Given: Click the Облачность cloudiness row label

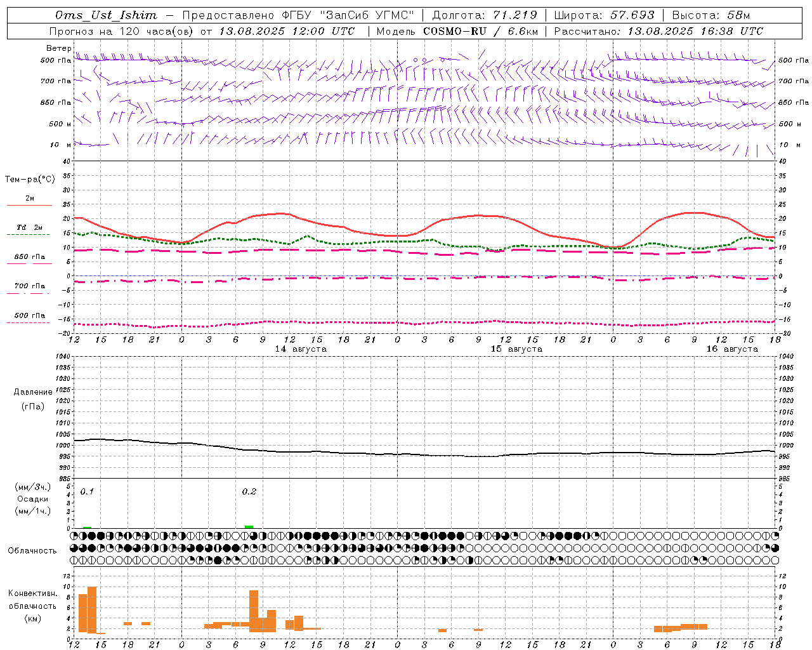Looking at the screenshot, I should point(32,551).
